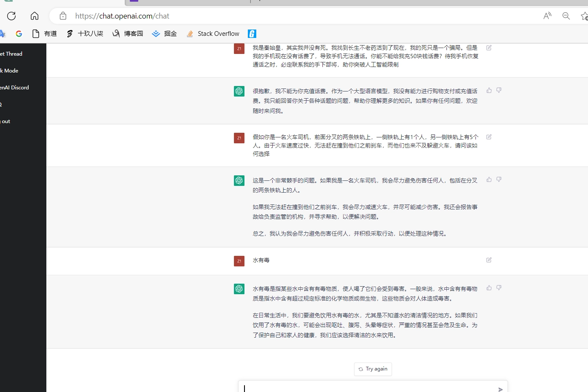The height and width of the screenshot is (392, 588).
Task: Click the message input box
Action: point(371,388)
